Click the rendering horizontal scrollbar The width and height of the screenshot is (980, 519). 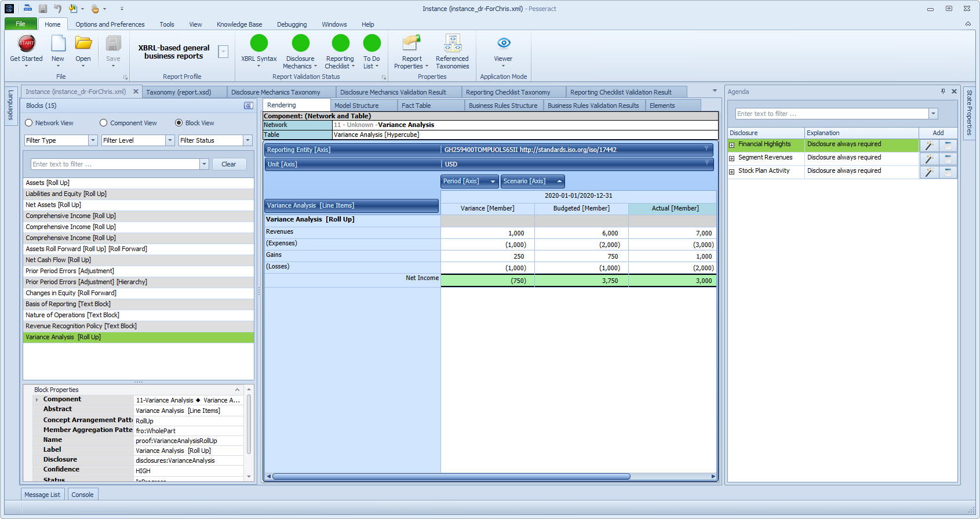(x=451, y=477)
